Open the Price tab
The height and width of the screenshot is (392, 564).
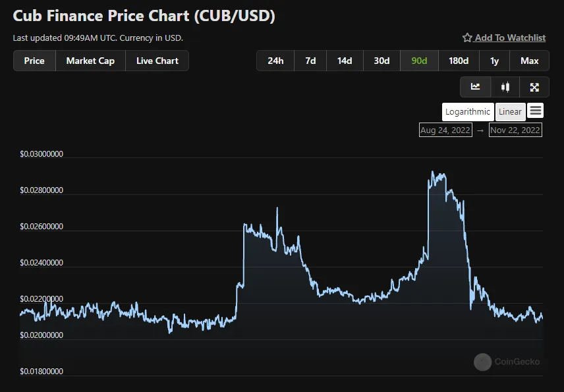coord(34,61)
